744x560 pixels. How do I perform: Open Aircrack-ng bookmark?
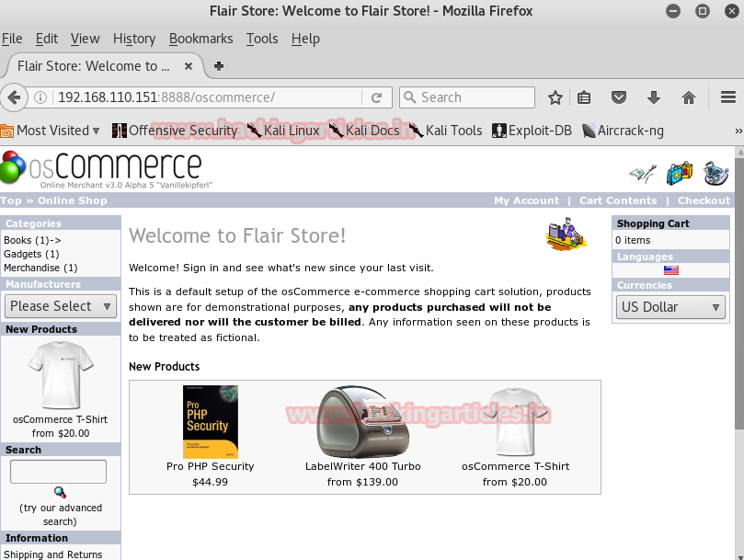tap(623, 131)
